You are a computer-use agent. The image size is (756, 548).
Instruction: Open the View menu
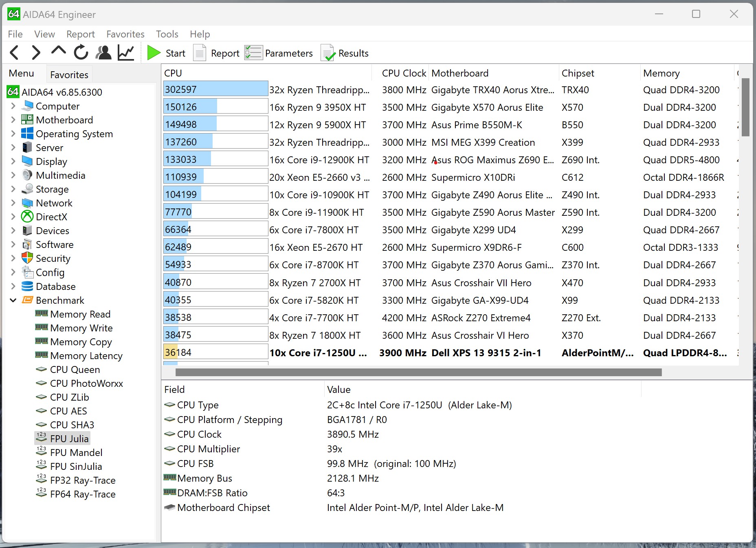click(x=44, y=34)
